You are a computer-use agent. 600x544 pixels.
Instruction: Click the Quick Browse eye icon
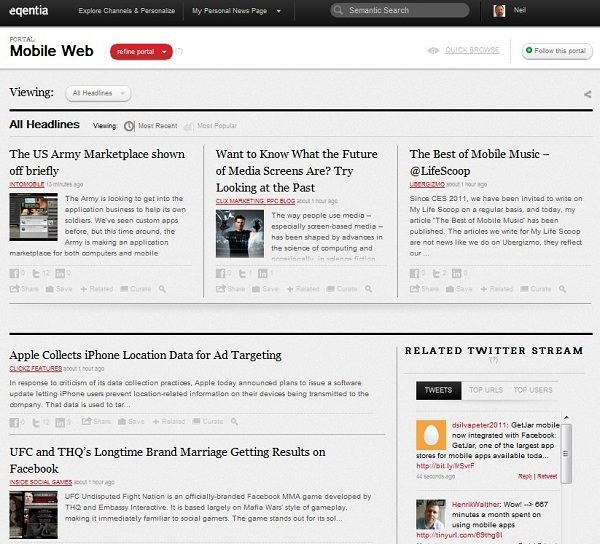click(433, 50)
